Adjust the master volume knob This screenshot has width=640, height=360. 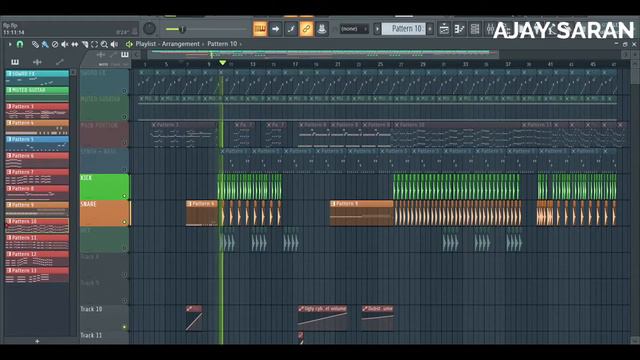coord(149,29)
